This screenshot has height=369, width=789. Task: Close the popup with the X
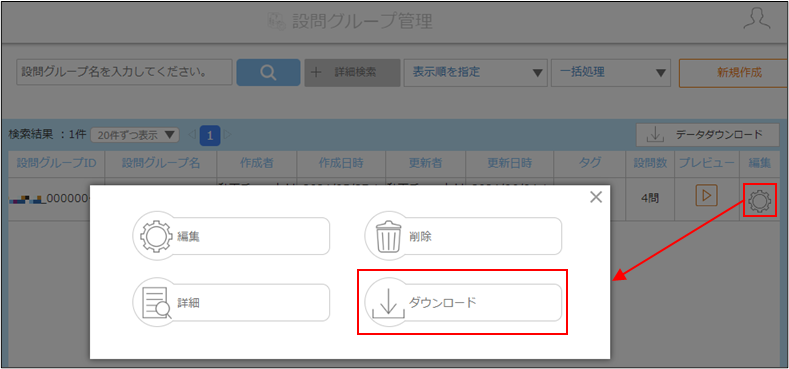[596, 197]
